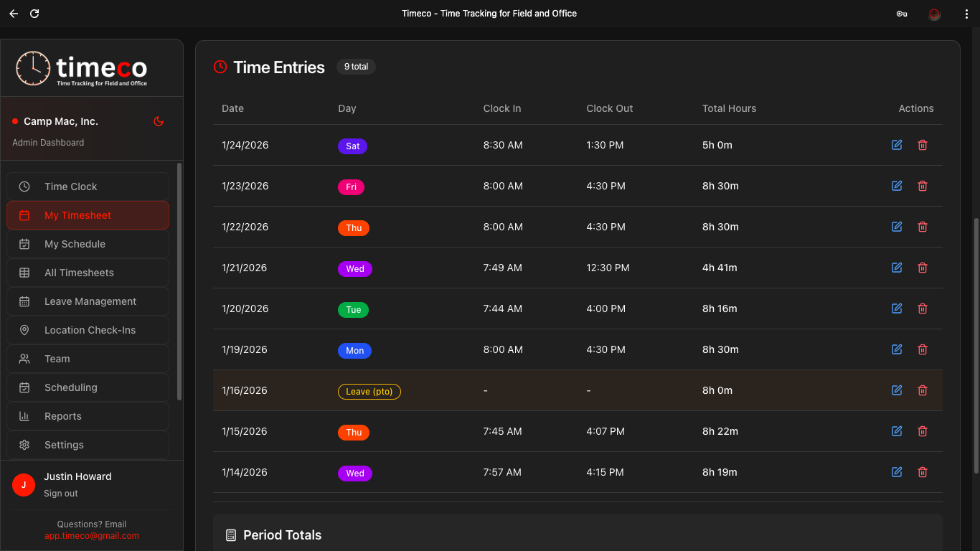Screen dimensions: 980x551
Task: Open Scheduling in the sidebar
Action: [x=88, y=387]
